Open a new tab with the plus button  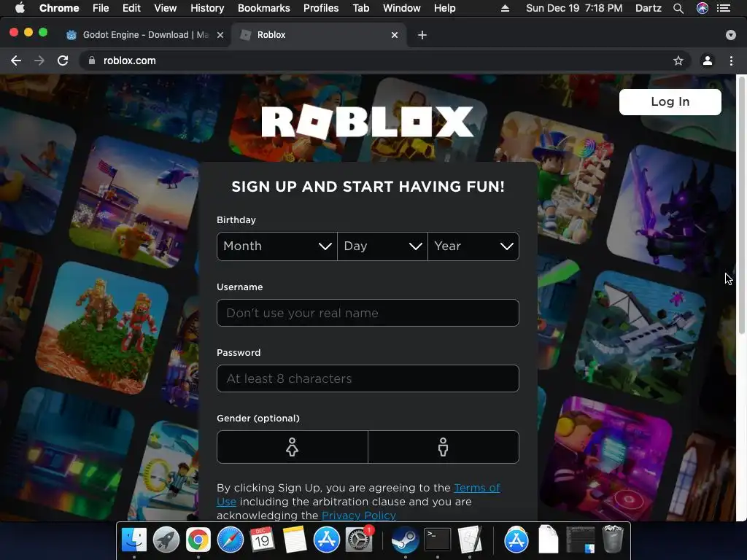[x=422, y=35]
